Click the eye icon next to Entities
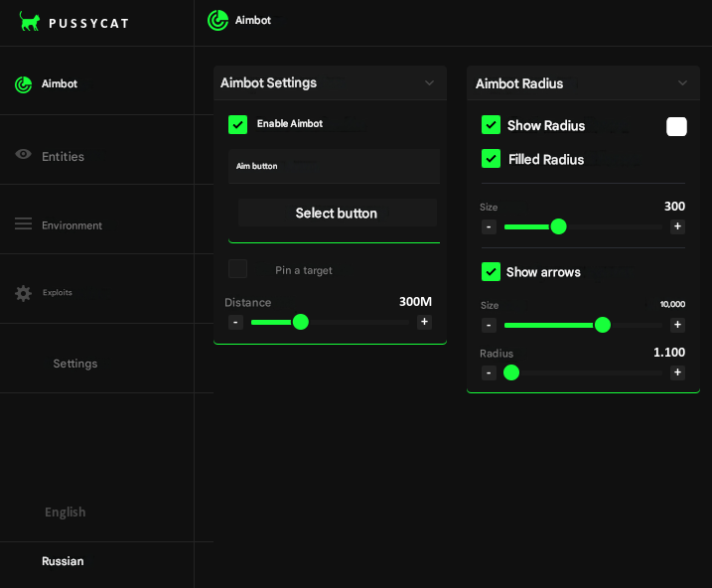The image size is (712, 588). (x=23, y=154)
